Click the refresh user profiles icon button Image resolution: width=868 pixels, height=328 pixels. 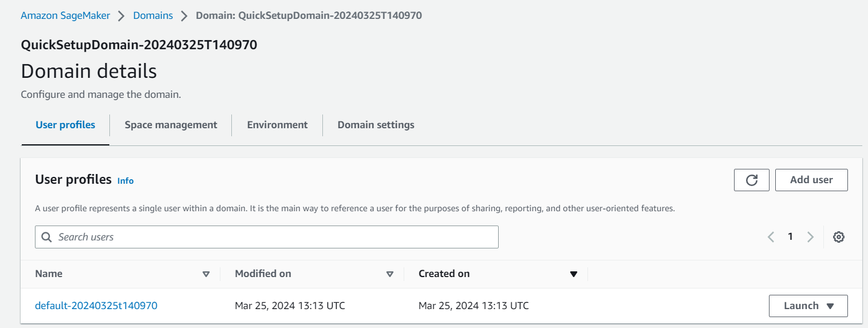coord(752,180)
